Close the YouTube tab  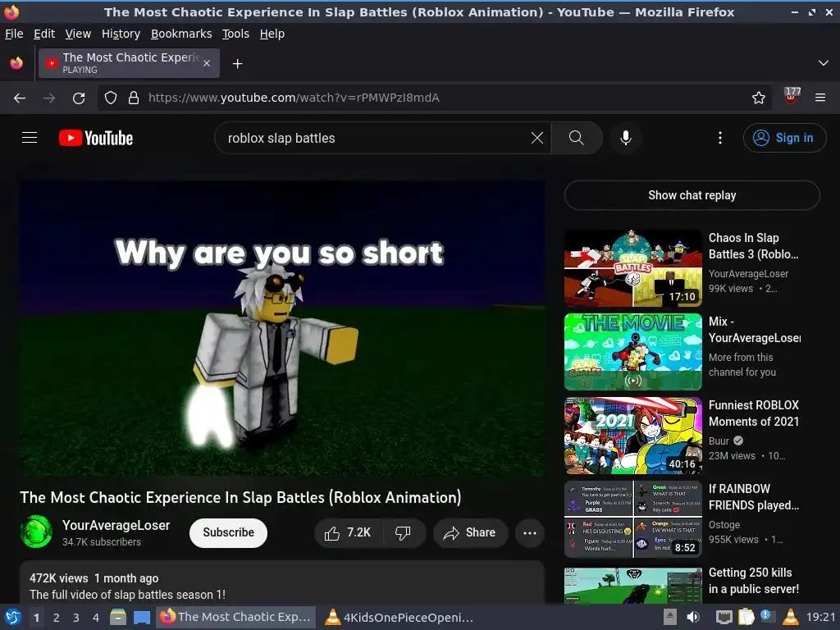(207, 63)
